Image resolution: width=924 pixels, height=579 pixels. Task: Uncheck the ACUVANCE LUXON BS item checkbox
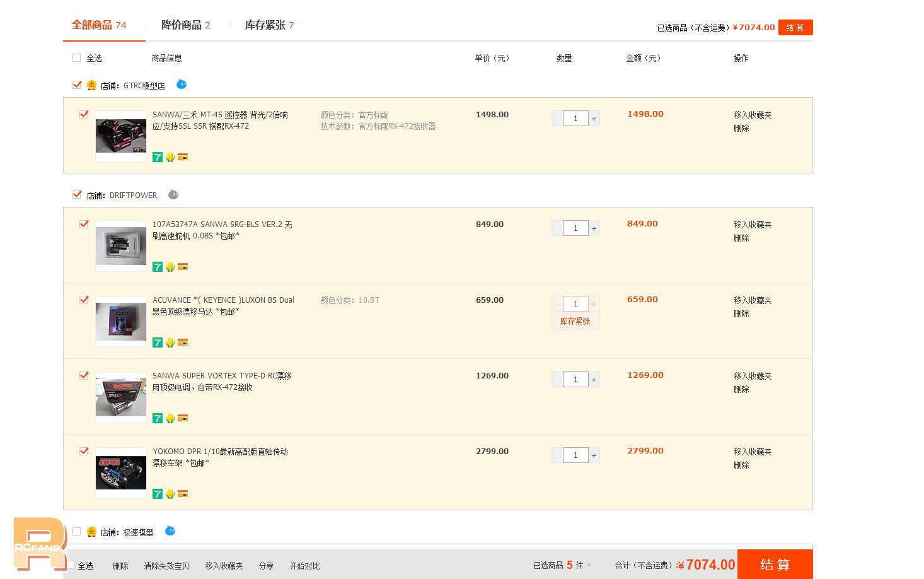tap(84, 300)
